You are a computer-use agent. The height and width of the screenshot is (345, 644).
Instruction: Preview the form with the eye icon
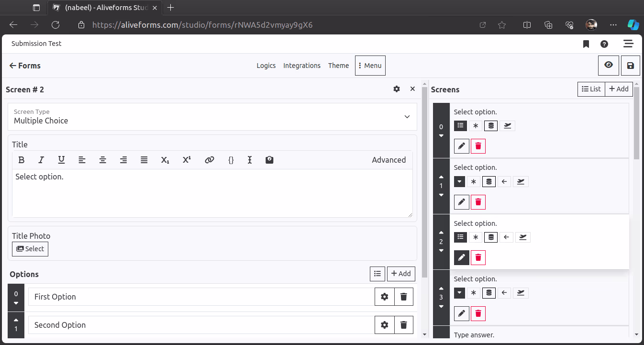[608, 66]
